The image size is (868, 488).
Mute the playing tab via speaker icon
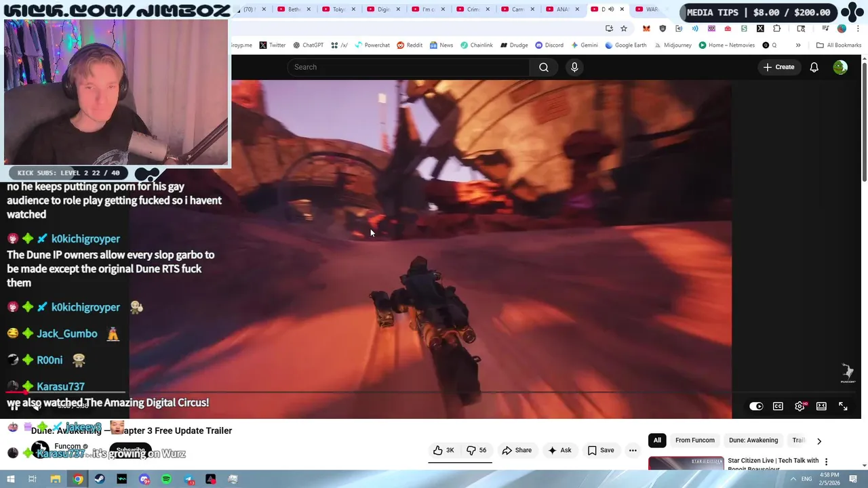click(x=611, y=9)
